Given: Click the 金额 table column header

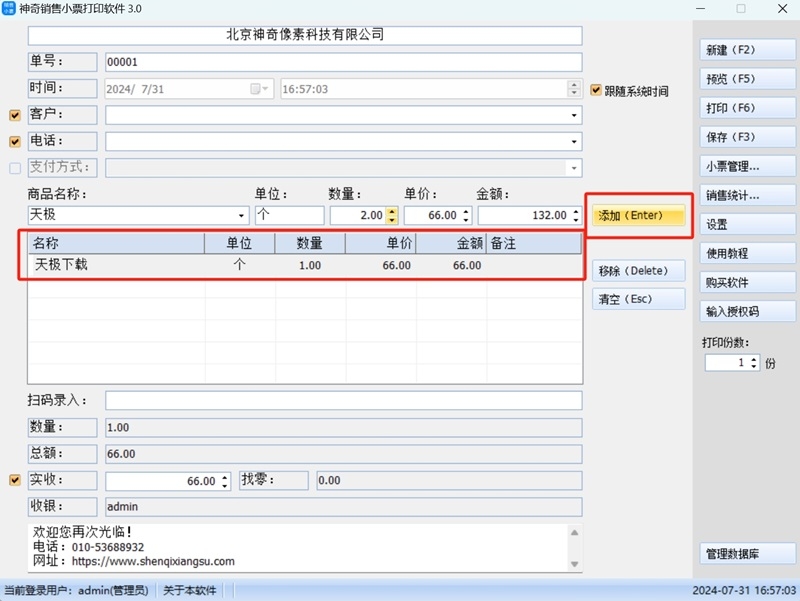Looking at the screenshot, I should tap(451, 243).
